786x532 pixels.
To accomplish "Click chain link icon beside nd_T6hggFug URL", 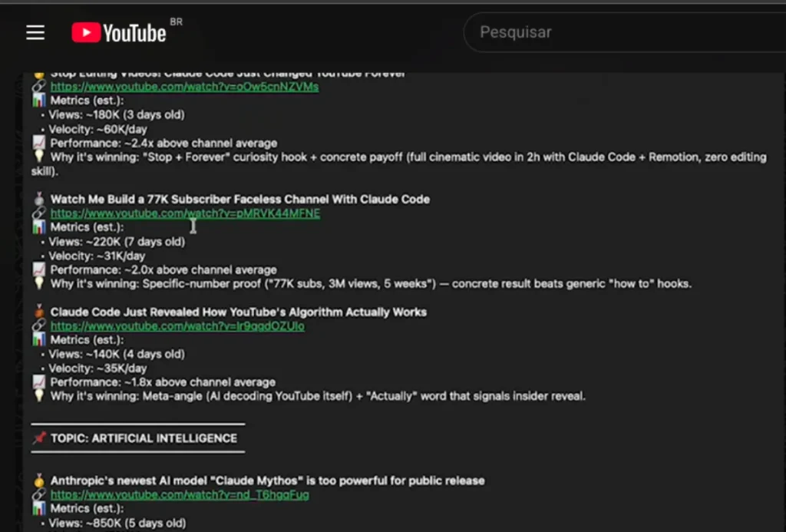I will tap(39, 494).
